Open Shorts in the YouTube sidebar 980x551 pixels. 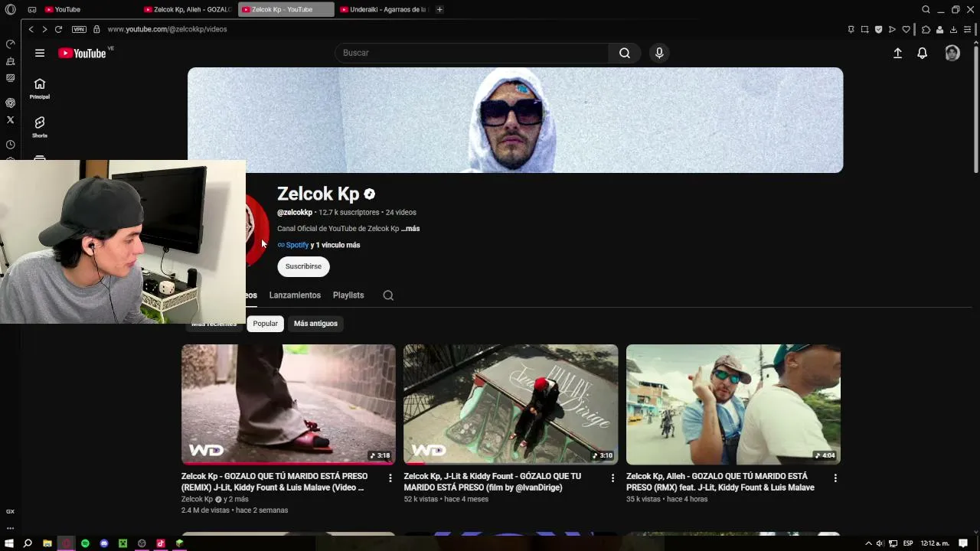click(x=40, y=127)
